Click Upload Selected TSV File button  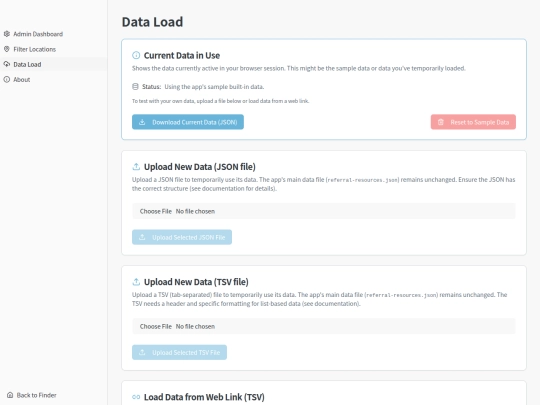coord(179,352)
